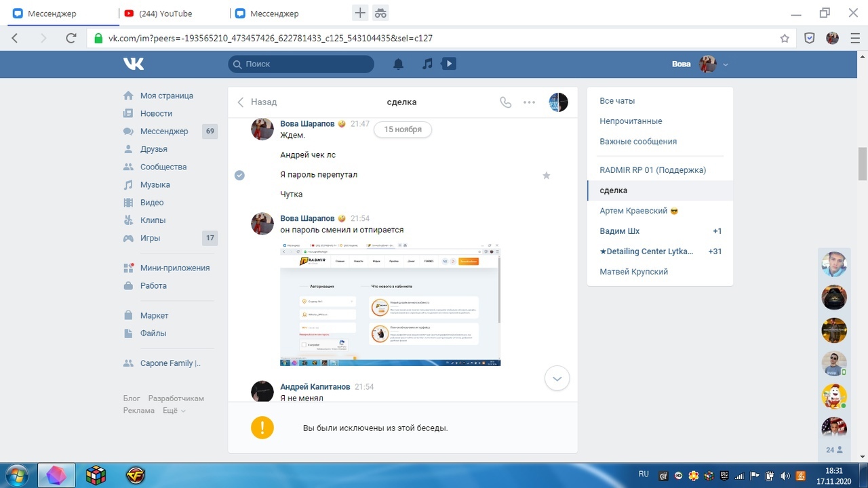Mark message as important with star icon
The image size is (868, 488).
[547, 176]
